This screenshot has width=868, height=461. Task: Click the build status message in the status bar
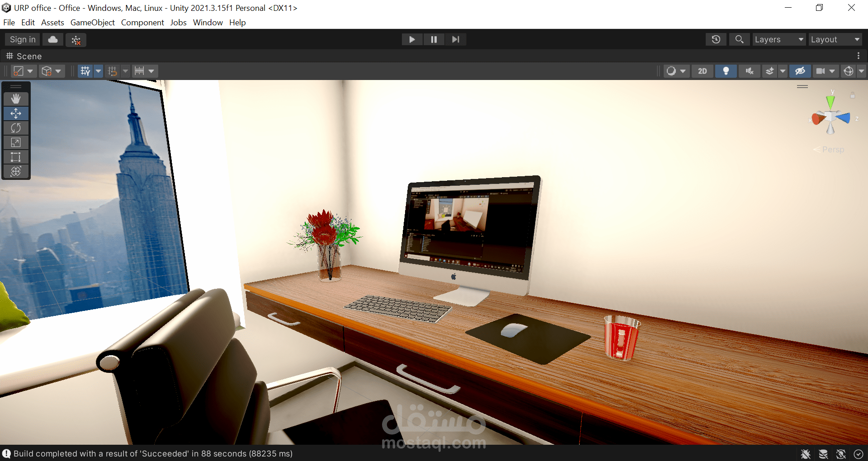(149, 454)
